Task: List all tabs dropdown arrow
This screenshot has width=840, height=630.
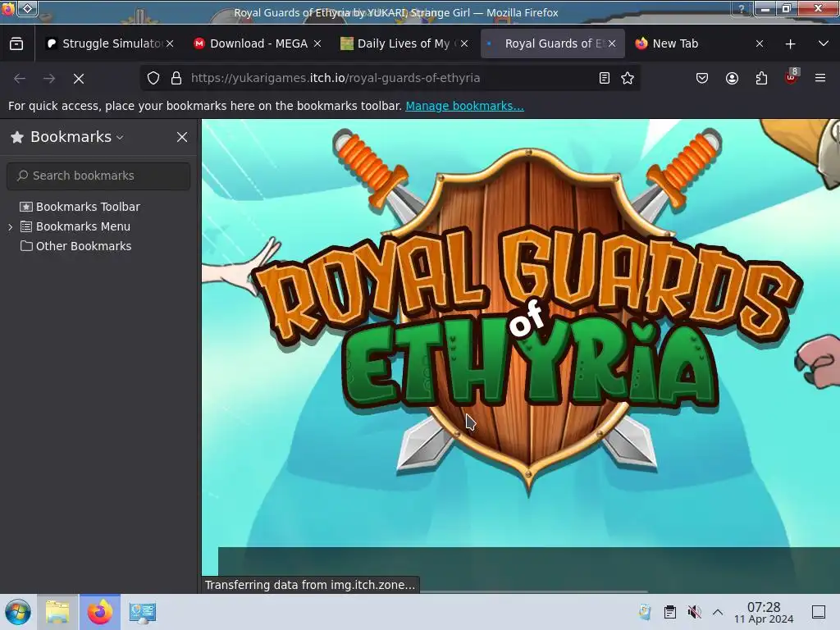Action: 824,44
